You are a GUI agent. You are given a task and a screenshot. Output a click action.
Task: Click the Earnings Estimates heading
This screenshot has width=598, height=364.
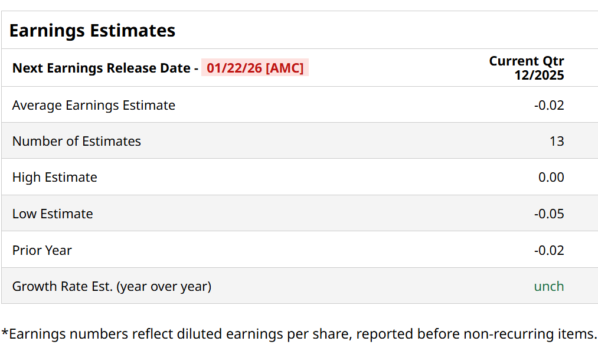92,31
